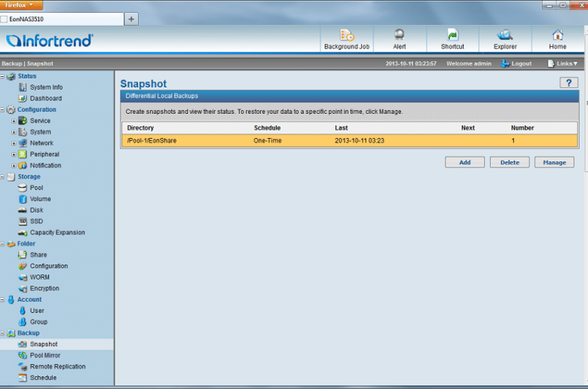Open the Firefox application menu

coord(21,5)
